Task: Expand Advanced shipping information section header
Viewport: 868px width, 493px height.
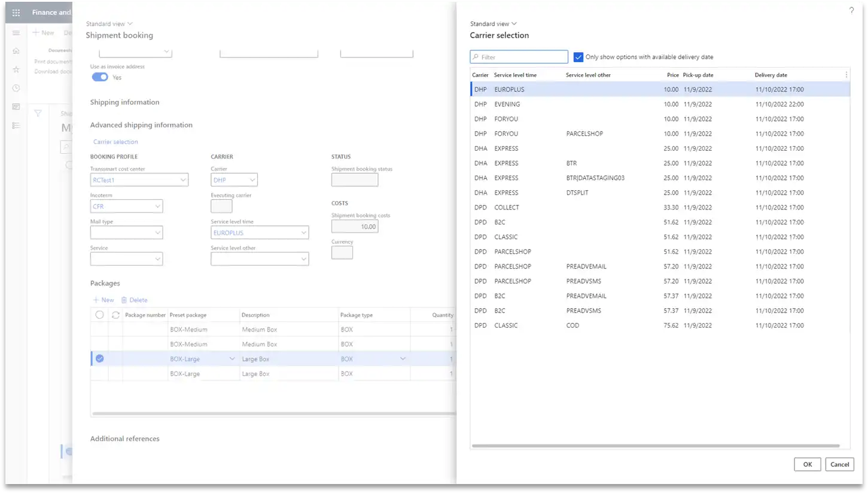Action: (141, 125)
